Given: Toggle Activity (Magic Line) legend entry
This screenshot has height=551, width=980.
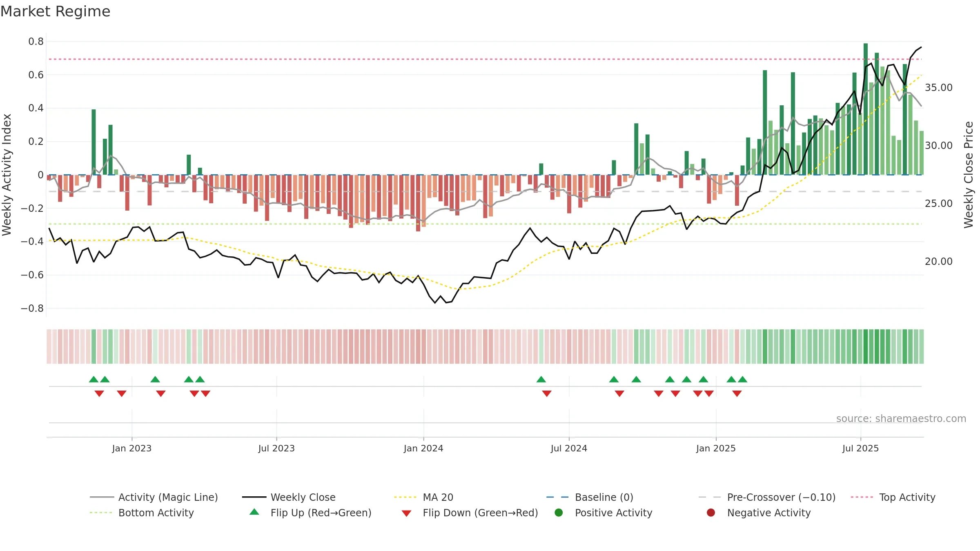Looking at the screenshot, I should (x=154, y=497).
